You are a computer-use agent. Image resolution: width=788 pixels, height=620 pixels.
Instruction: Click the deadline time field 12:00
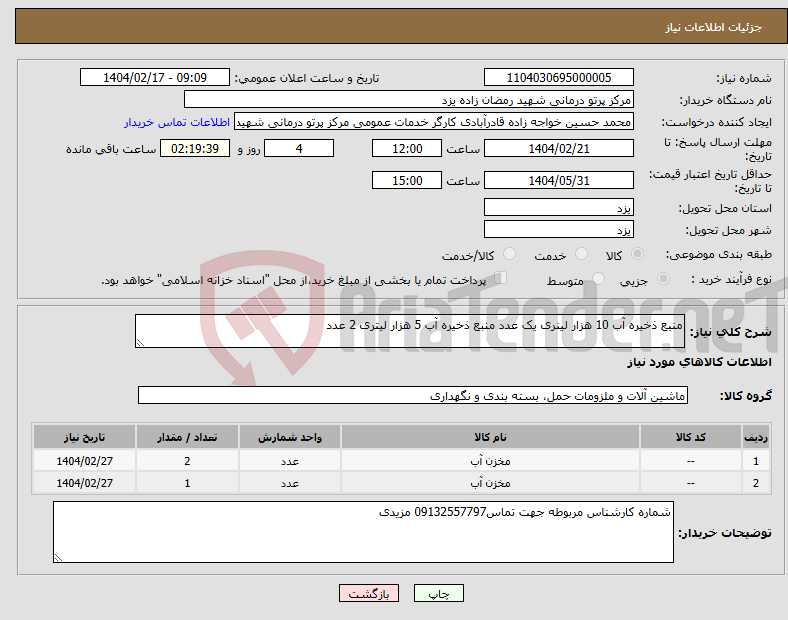tap(407, 148)
